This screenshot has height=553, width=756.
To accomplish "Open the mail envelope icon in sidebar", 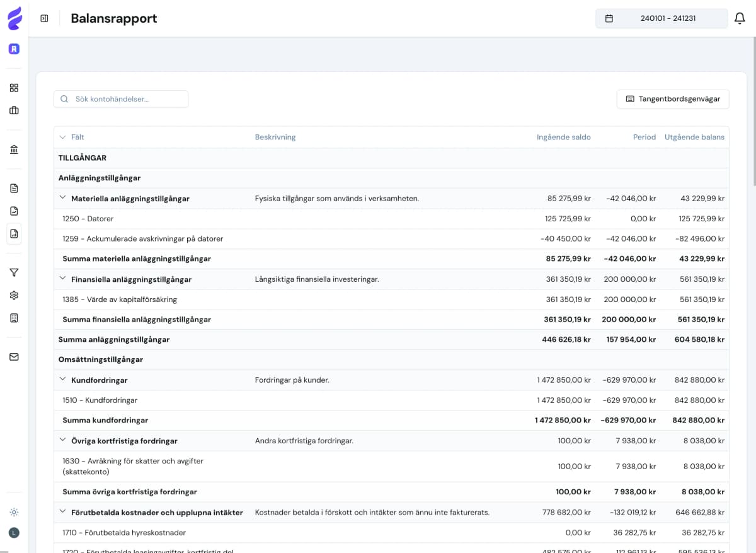I will pos(14,357).
